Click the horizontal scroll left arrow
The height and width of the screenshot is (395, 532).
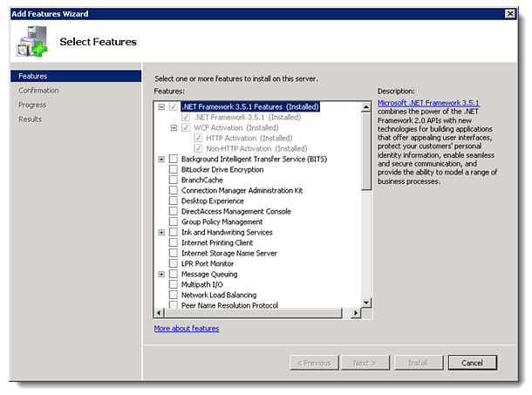pyautogui.click(x=159, y=313)
